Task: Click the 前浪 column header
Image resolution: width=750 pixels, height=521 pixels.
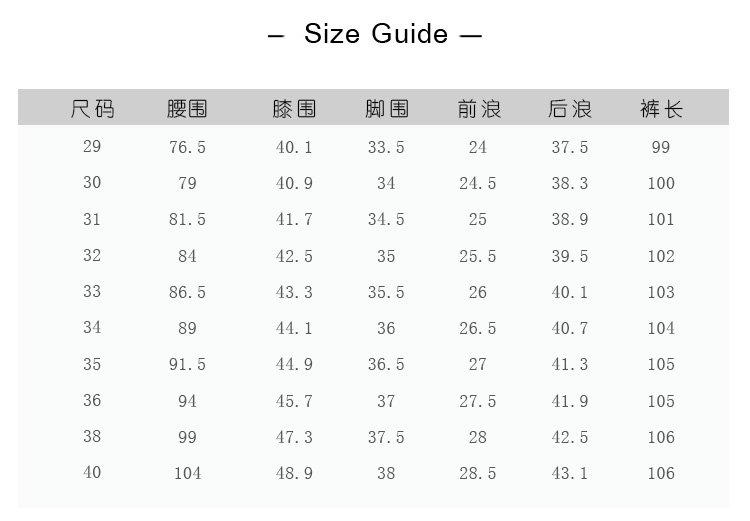Action: [478, 108]
